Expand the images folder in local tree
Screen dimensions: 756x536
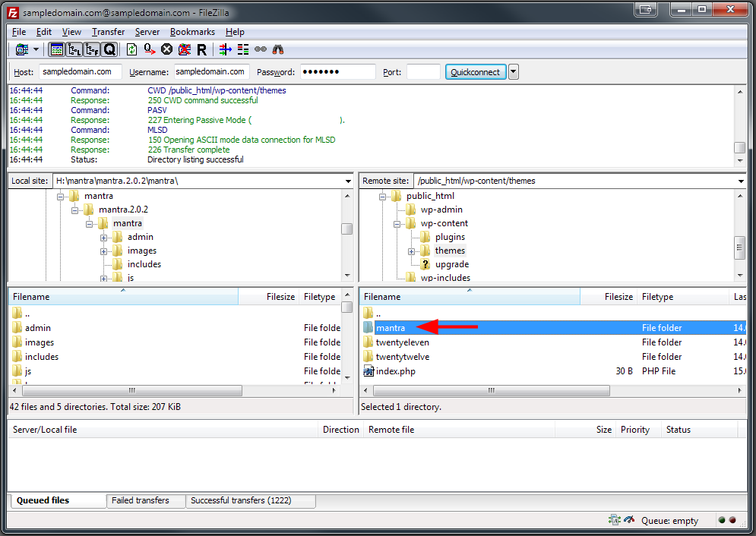tap(103, 251)
